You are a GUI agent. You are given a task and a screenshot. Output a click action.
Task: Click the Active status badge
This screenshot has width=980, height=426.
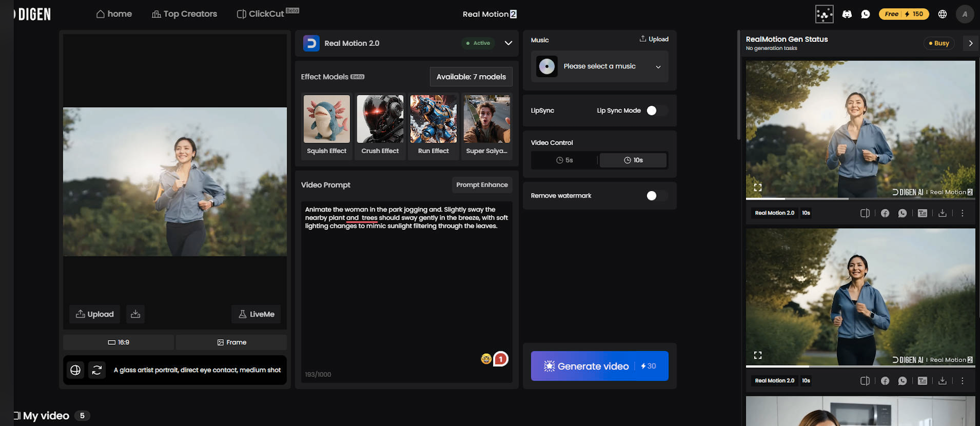(478, 43)
